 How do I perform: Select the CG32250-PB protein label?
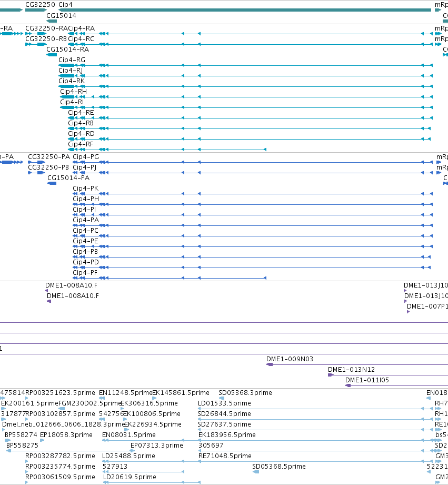48,167
